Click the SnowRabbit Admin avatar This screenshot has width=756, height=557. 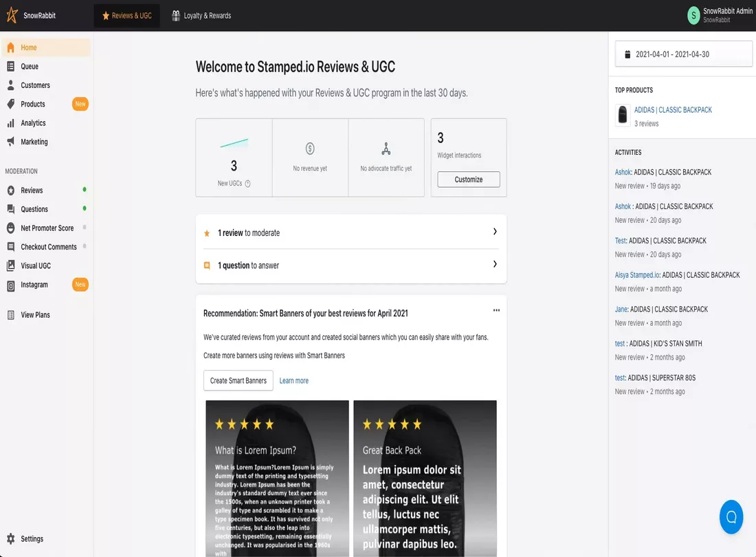point(693,15)
